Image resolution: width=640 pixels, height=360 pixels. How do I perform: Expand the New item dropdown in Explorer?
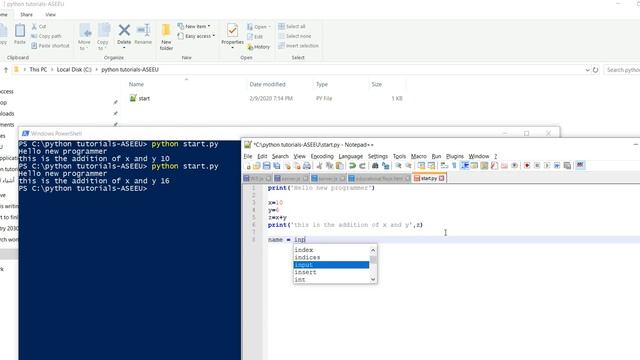pos(194,26)
